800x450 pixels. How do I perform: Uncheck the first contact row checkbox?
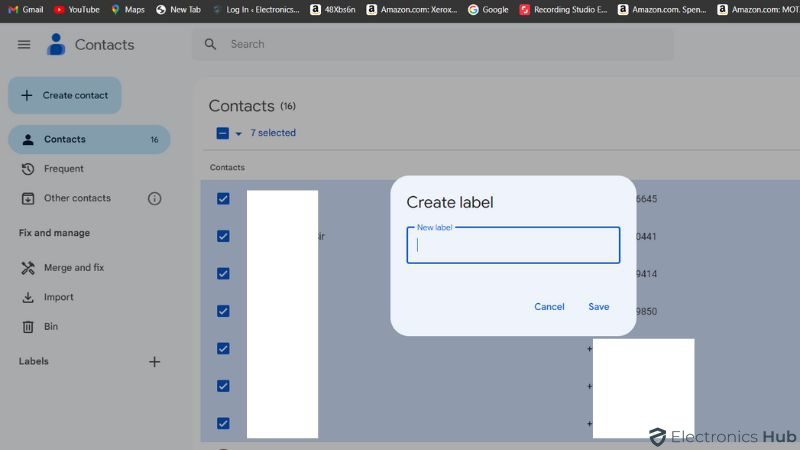[223, 199]
